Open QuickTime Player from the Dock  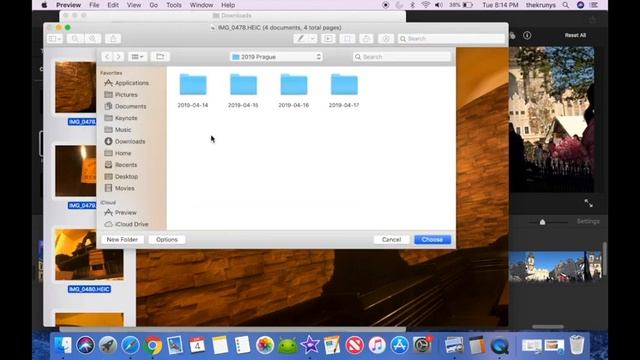pos(500,345)
